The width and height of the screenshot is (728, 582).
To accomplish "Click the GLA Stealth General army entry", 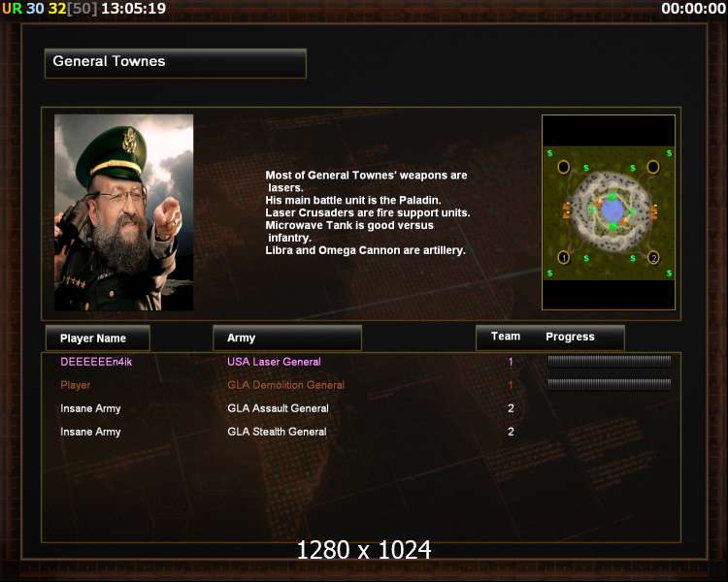I will [277, 432].
